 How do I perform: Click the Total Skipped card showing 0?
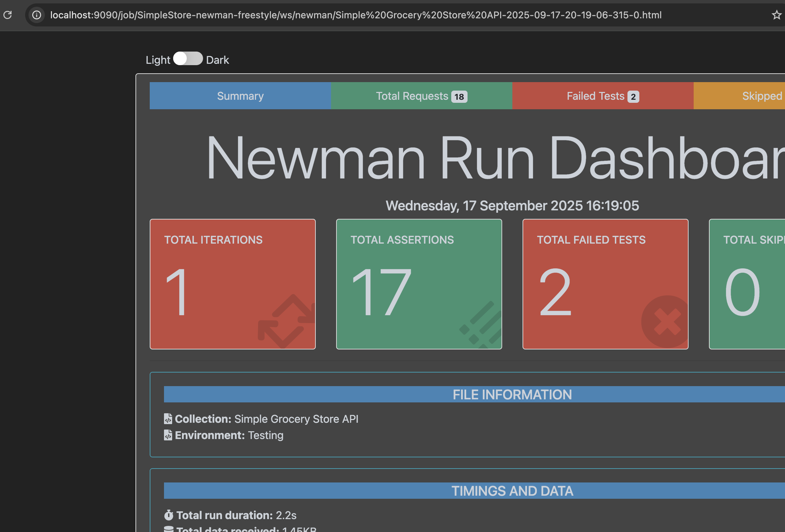click(747, 284)
